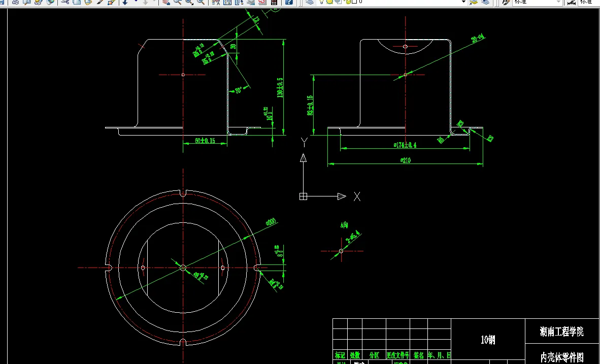Select the Match Properties brush tool
Viewport: 600px width, 364px height.
pos(101,2)
